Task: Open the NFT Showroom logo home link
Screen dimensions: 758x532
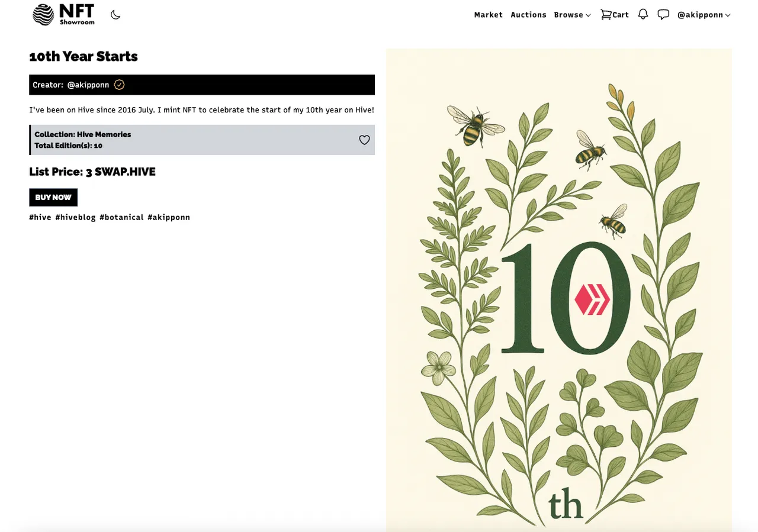Action: tap(63, 14)
